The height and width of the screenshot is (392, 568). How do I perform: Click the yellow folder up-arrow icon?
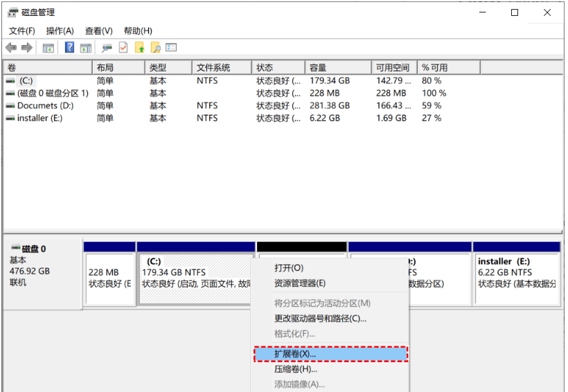click(x=140, y=48)
